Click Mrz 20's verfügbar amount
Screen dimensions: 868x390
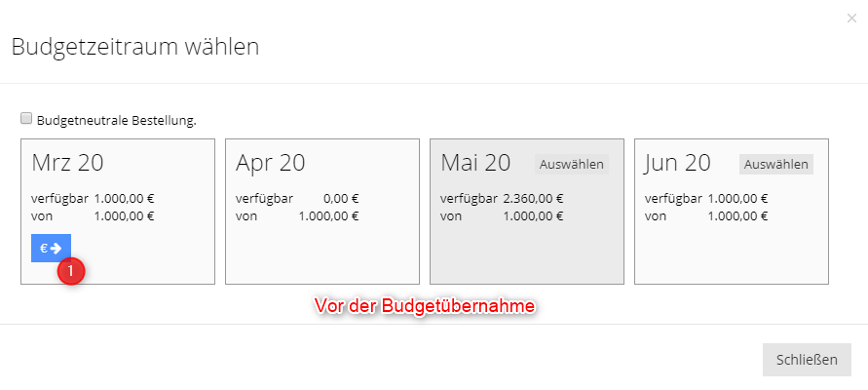click(124, 198)
